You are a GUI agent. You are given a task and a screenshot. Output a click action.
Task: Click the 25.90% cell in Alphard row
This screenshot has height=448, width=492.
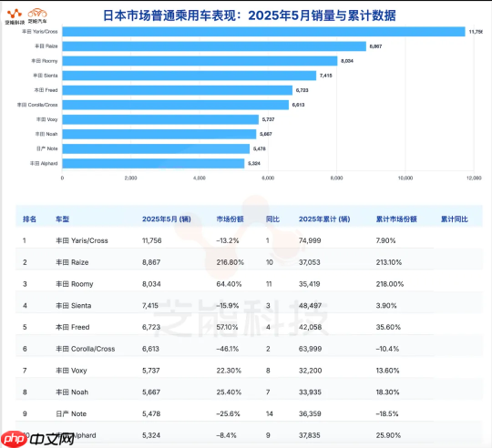click(x=388, y=435)
